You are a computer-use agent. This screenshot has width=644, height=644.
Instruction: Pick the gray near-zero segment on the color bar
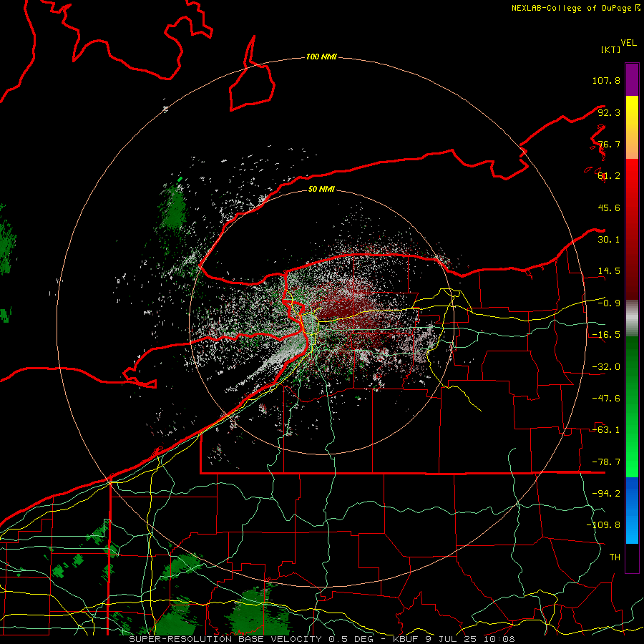[632, 318]
